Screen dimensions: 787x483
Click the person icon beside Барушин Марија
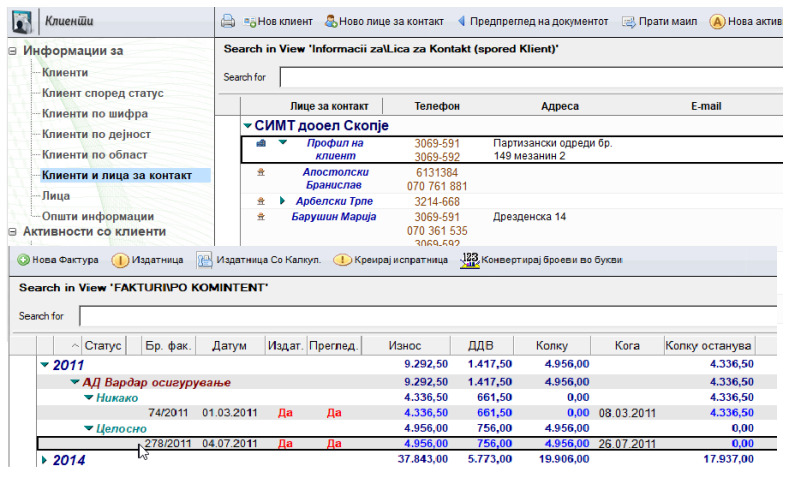click(261, 217)
